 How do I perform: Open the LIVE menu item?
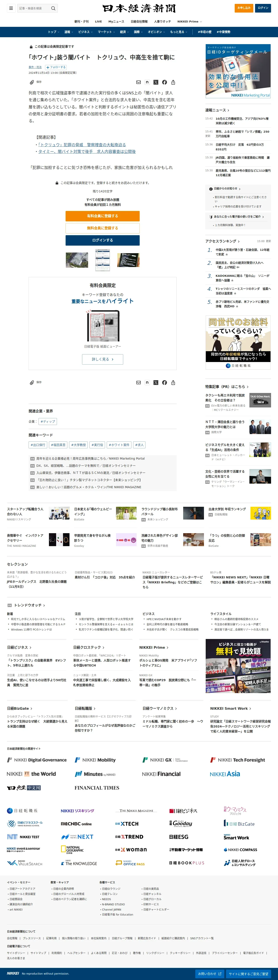[x=98, y=21]
